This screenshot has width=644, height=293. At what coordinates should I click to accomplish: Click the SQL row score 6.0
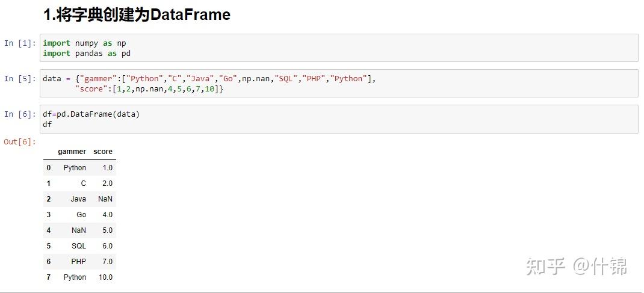tap(107, 246)
